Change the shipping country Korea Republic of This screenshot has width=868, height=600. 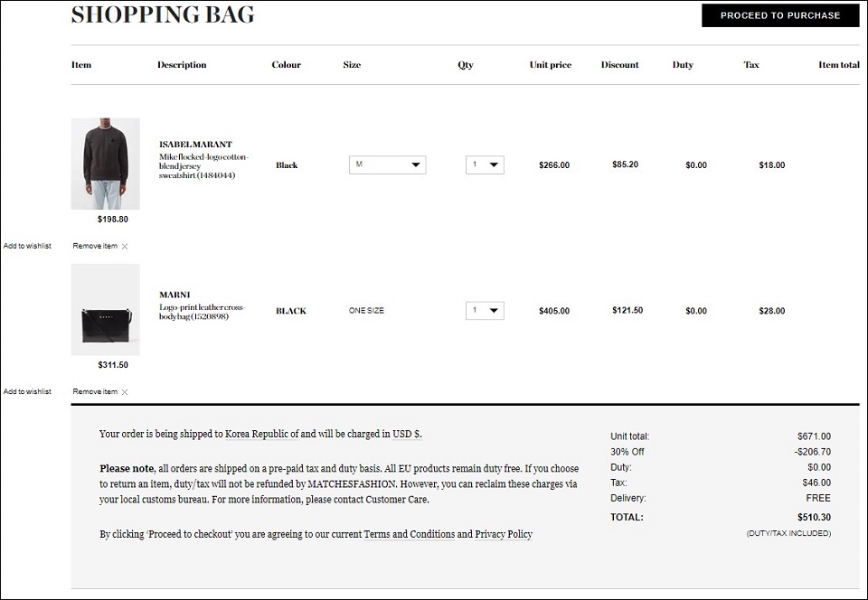[x=261, y=434]
